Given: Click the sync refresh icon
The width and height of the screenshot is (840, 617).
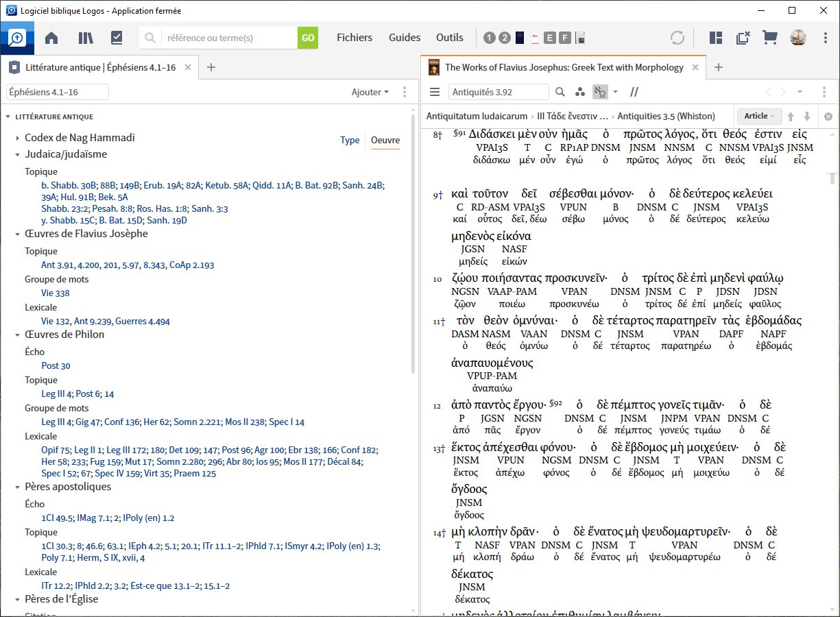Looking at the screenshot, I should (677, 38).
